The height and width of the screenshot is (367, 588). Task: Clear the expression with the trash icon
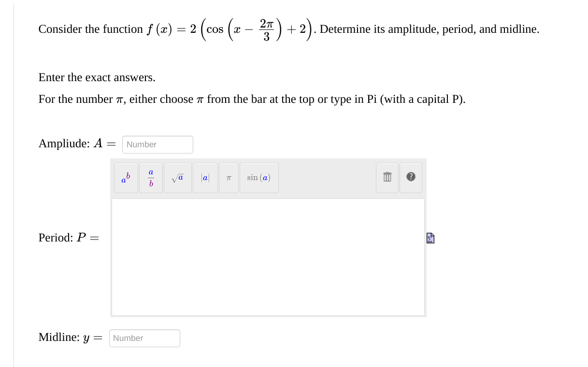(387, 177)
